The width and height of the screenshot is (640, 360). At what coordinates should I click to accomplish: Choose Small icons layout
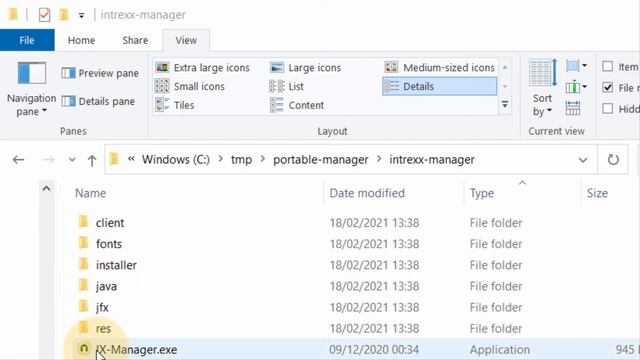coord(190,86)
